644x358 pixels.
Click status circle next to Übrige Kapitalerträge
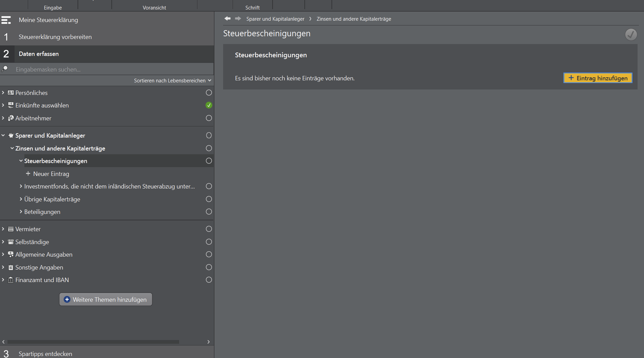(x=209, y=199)
